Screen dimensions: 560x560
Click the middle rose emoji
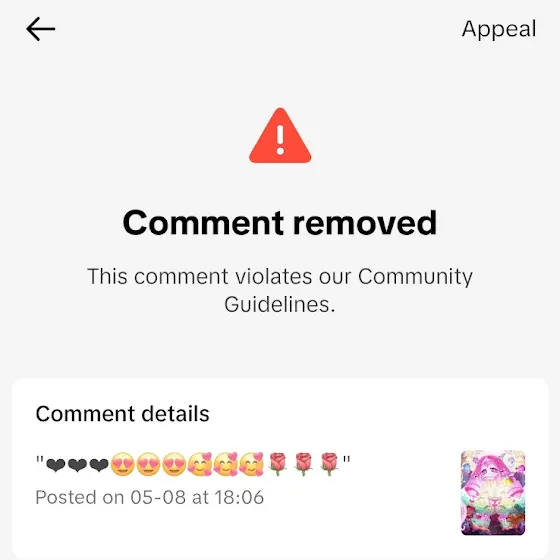[x=303, y=464]
